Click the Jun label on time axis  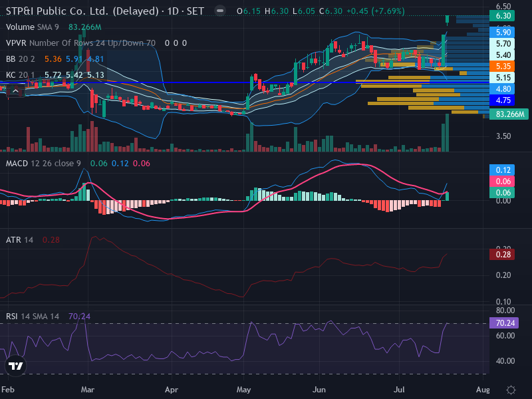319,390
